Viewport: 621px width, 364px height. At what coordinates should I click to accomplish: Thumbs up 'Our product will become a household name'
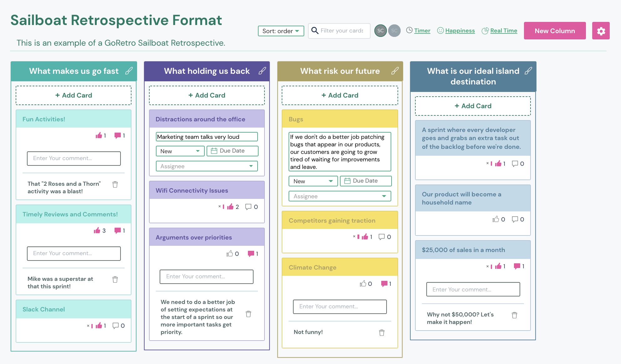(x=496, y=219)
